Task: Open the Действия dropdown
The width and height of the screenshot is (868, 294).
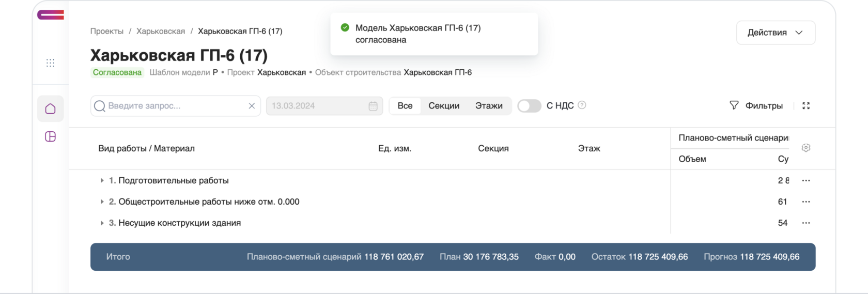Action: [x=775, y=33]
